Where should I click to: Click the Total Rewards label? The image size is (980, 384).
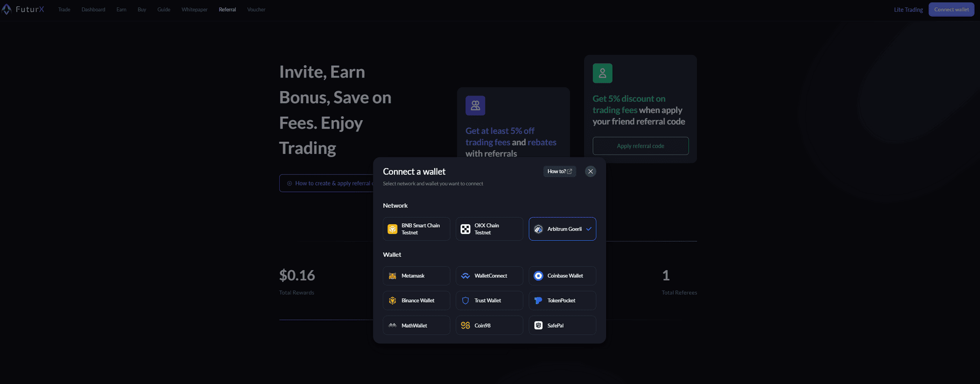(296, 292)
